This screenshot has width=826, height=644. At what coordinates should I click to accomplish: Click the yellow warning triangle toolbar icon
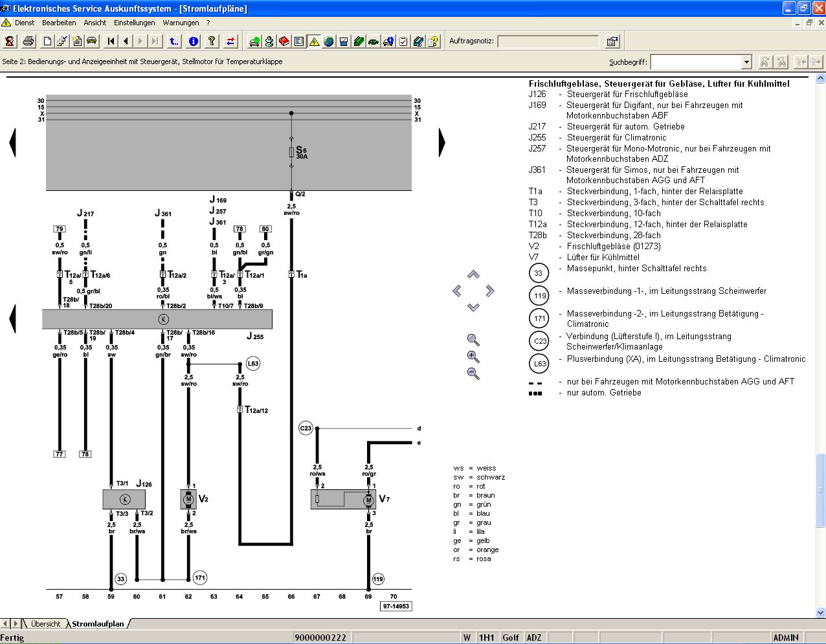click(x=314, y=41)
